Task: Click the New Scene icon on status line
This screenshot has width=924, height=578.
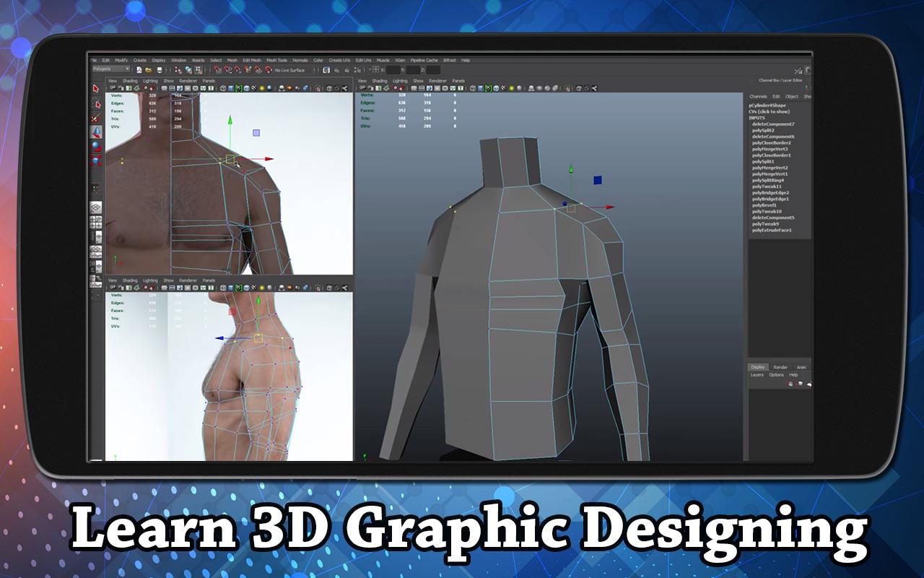Action: tap(138, 70)
